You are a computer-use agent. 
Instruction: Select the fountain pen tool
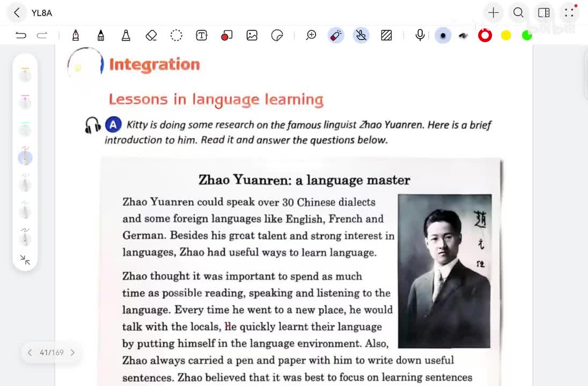click(75, 35)
